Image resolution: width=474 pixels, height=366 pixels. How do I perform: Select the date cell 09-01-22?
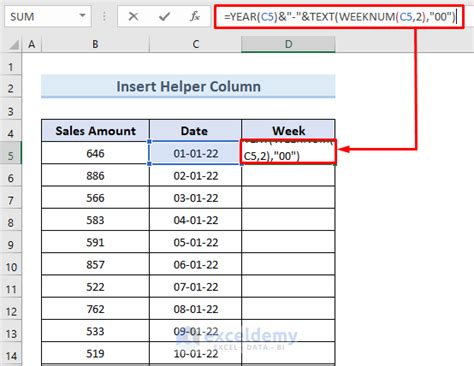point(196,331)
